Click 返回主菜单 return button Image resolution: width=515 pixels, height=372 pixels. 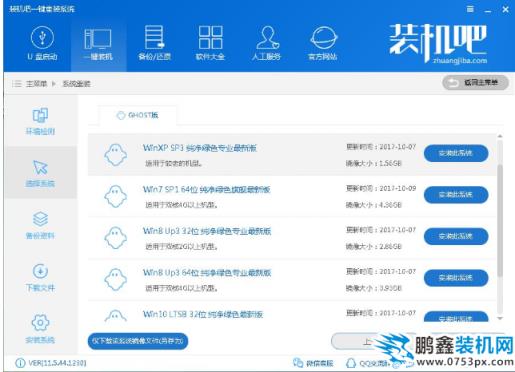pyautogui.click(x=476, y=83)
